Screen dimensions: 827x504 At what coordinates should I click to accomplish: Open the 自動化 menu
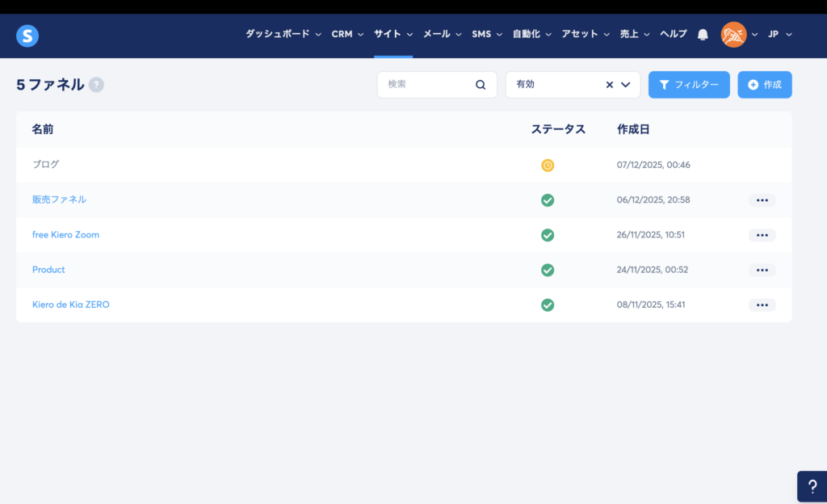(x=531, y=35)
